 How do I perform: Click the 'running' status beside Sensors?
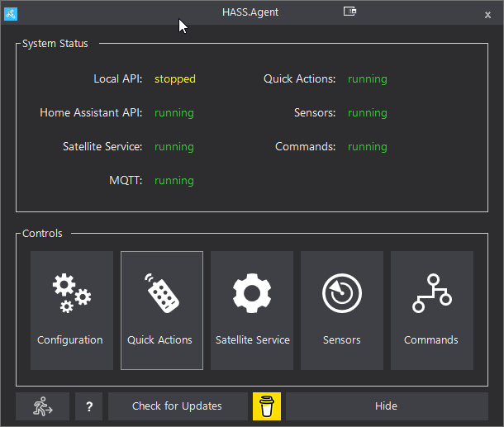pyautogui.click(x=368, y=113)
